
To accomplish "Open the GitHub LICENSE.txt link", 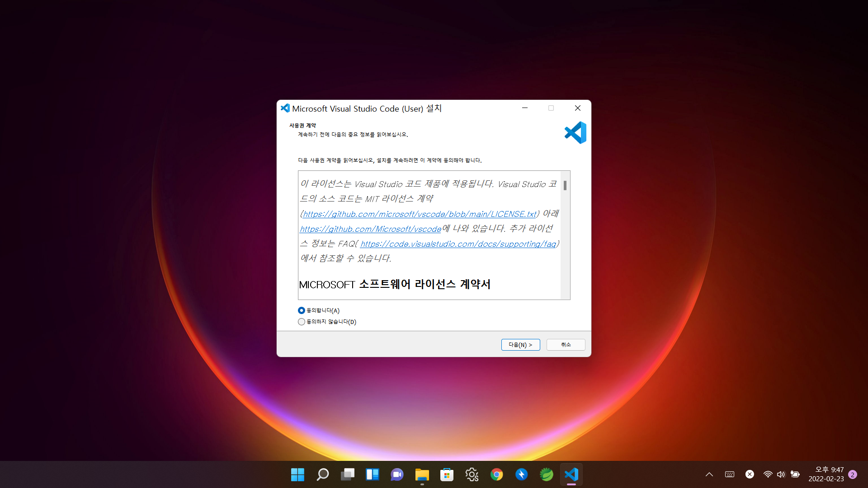I will click(x=419, y=214).
